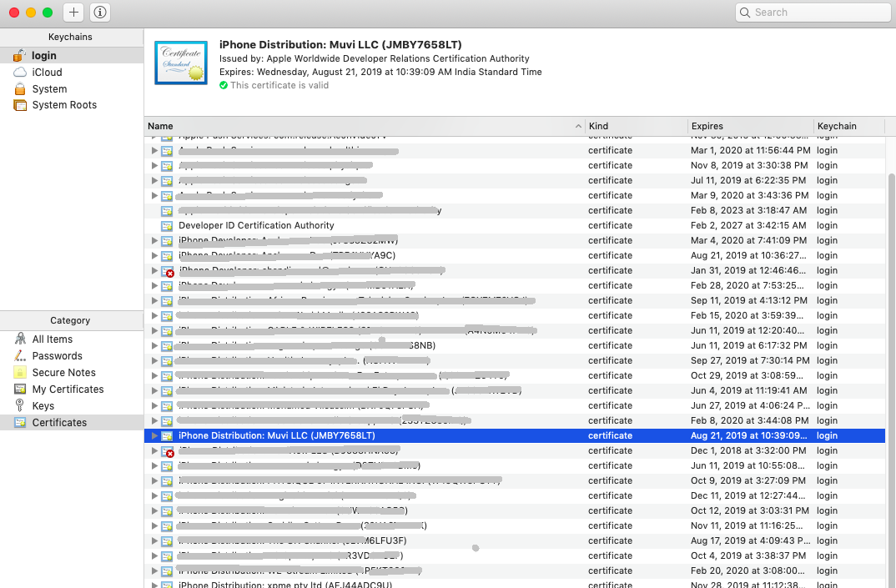Select Developer ID Certification Authority row
Viewport: 896px width, 588px height.
(514, 225)
